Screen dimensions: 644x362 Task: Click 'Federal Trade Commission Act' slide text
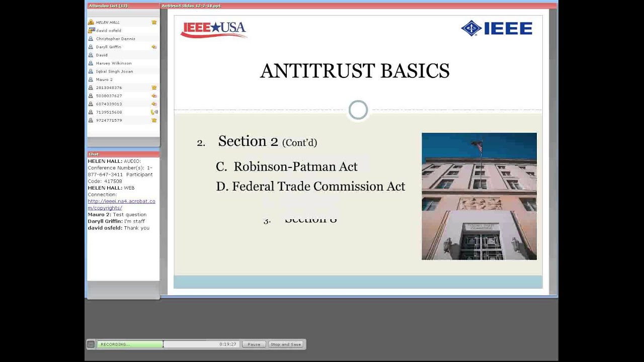click(x=318, y=187)
